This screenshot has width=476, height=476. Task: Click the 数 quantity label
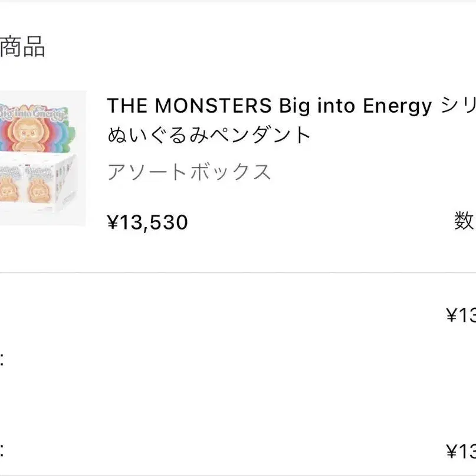click(x=464, y=221)
